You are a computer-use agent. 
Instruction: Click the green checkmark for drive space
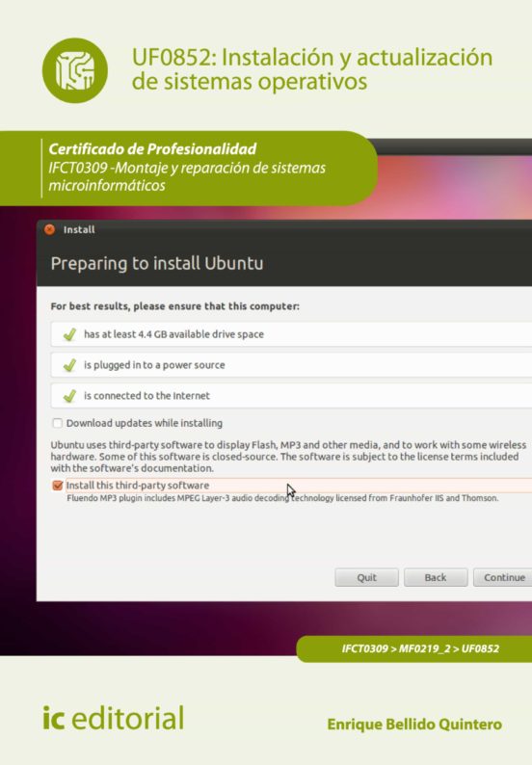[69, 334]
